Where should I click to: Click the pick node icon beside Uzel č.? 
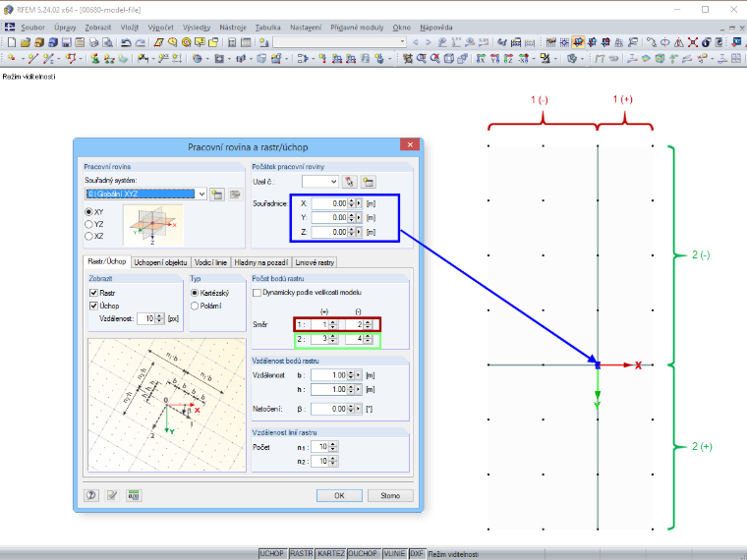(x=349, y=182)
